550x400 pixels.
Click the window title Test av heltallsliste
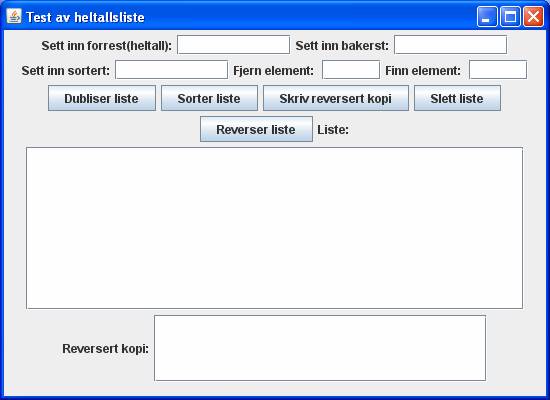pos(85,17)
